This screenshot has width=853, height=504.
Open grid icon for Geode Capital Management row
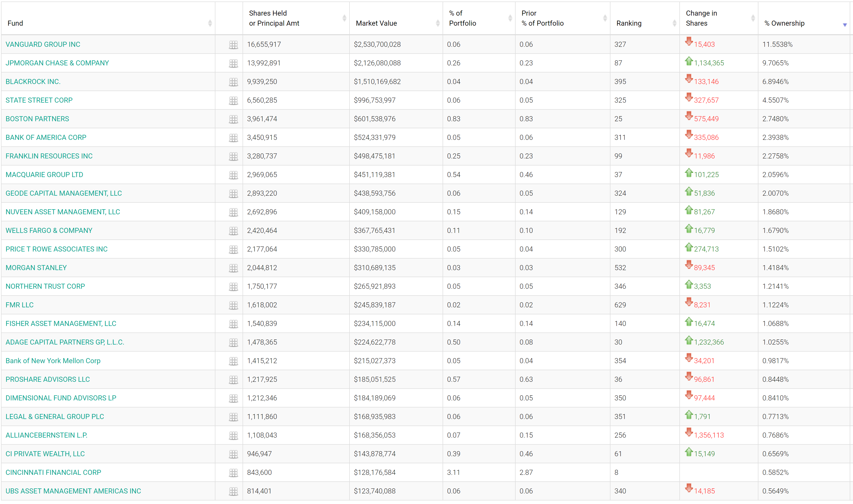233,194
